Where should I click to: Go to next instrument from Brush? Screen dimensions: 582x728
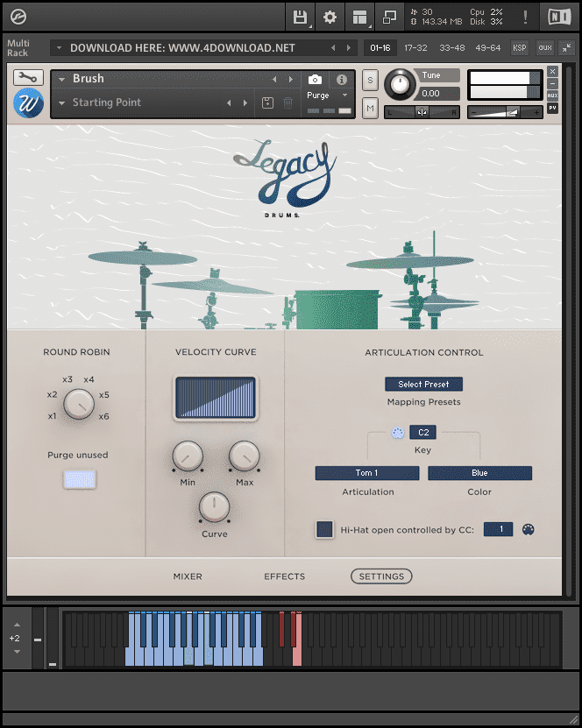pos(291,80)
